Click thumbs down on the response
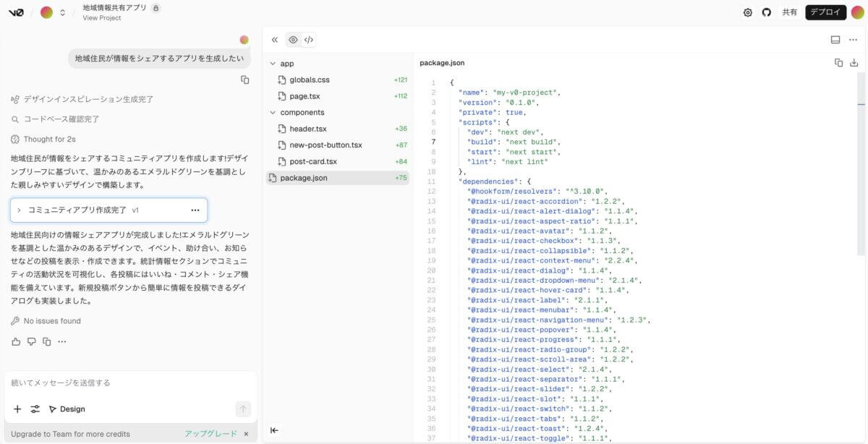The image size is (868, 444). (31, 341)
